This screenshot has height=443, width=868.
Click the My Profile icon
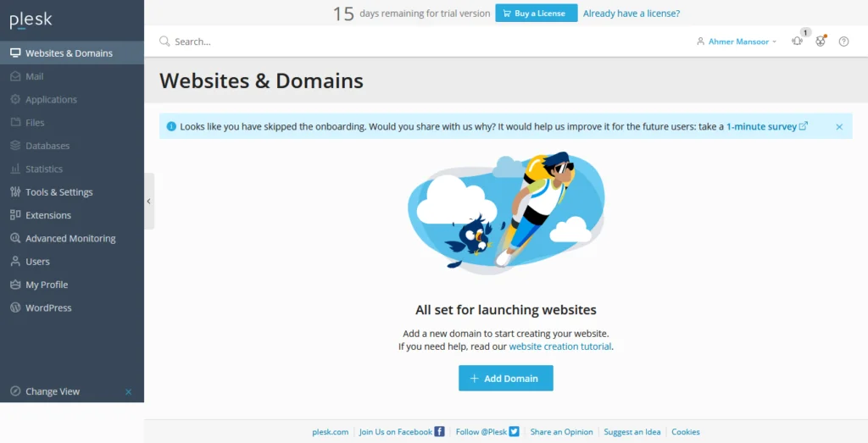(15, 285)
